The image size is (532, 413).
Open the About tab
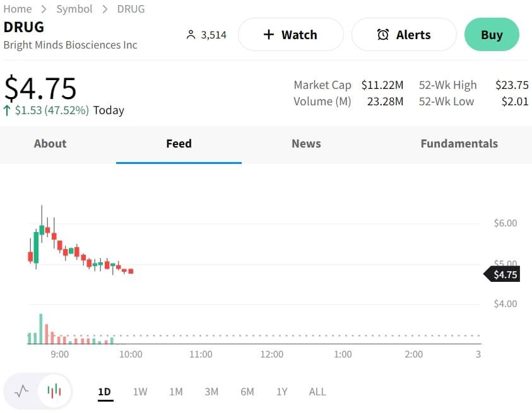[x=50, y=144]
